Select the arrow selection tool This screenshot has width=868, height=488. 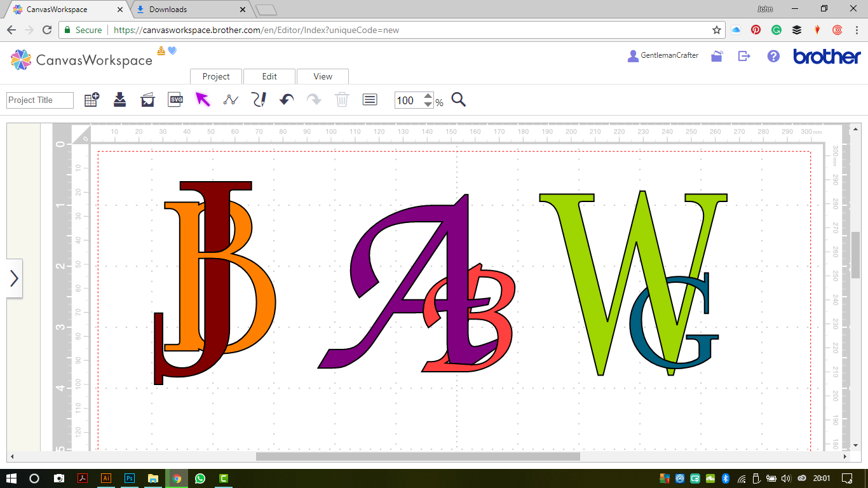(203, 100)
